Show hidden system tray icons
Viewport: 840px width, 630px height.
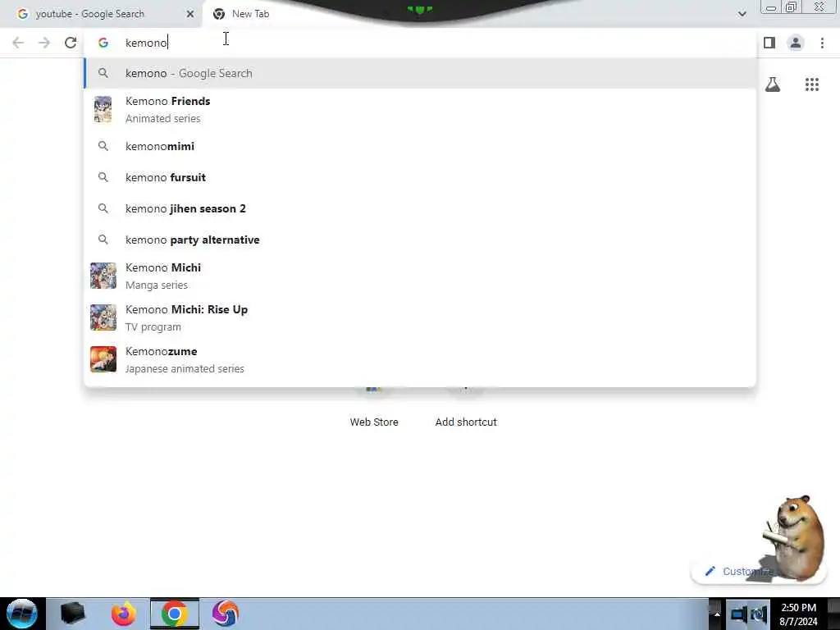(x=717, y=614)
